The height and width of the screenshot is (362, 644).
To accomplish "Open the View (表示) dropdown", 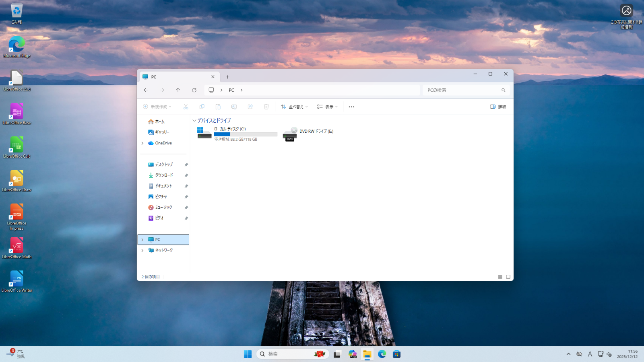I will pyautogui.click(x=327, y=107).
